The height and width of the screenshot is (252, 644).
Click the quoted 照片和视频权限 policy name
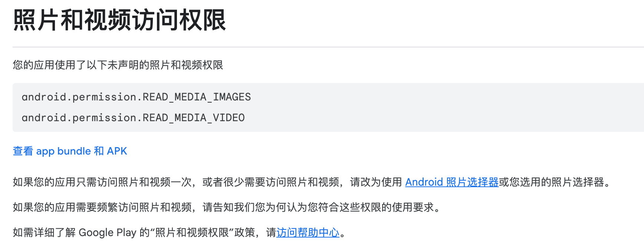(192, 233)
